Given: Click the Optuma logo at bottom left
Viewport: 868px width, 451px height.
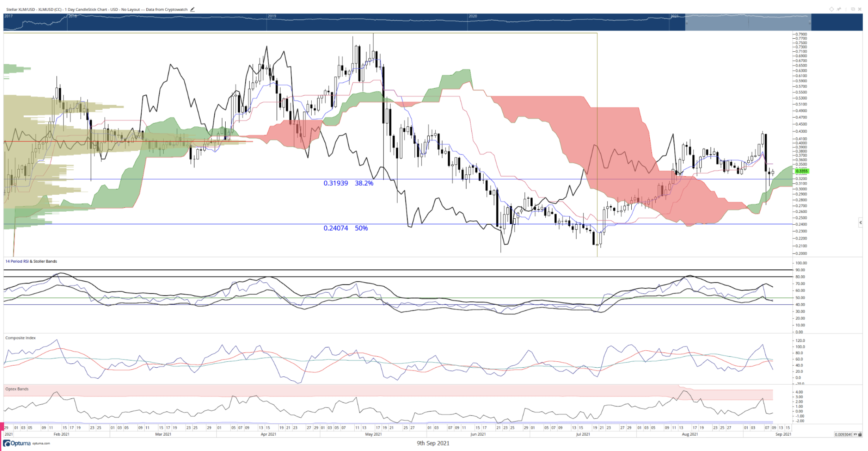Looking at the screenshot, I should (x=17, y=443).
